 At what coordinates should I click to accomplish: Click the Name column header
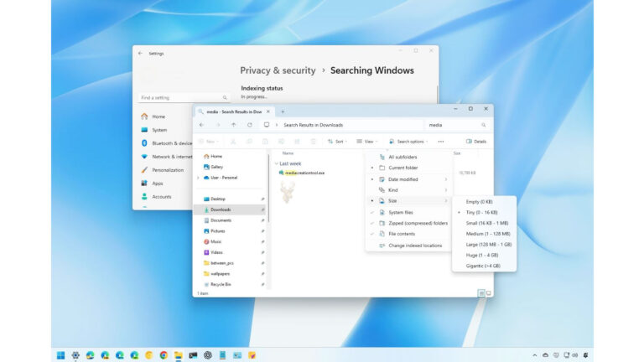coord(288,153)
